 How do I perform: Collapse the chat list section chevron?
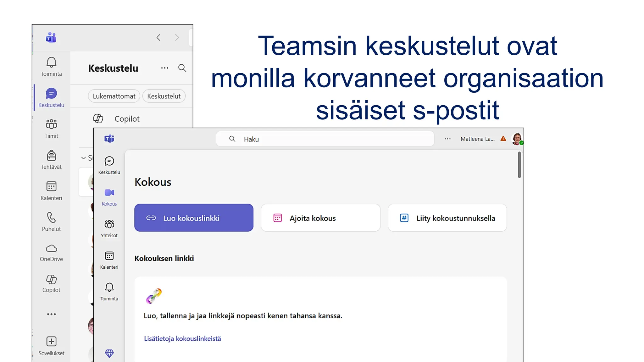(x=83, y=158)
